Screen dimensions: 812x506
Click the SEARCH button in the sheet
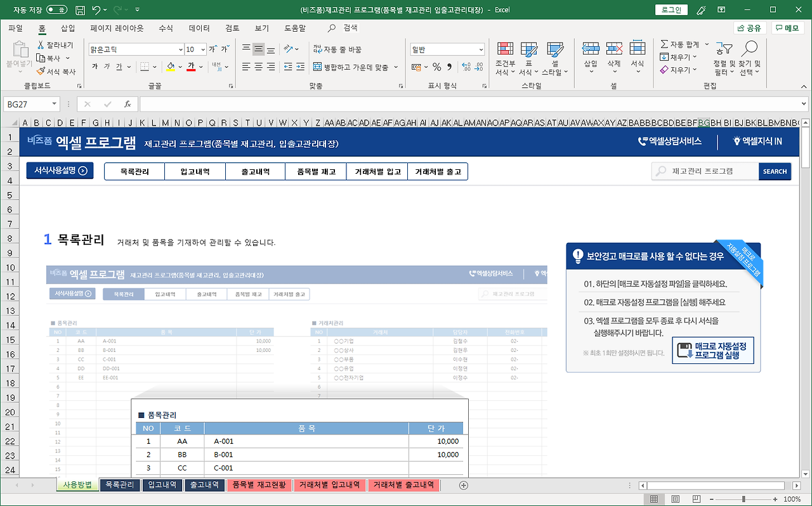775,171
